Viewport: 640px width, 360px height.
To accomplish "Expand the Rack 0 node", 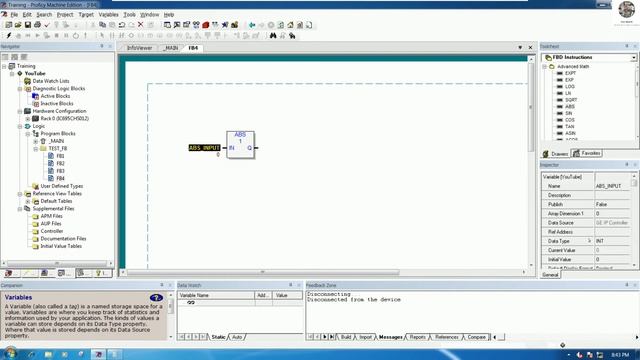I will click(x=28, y=119).
